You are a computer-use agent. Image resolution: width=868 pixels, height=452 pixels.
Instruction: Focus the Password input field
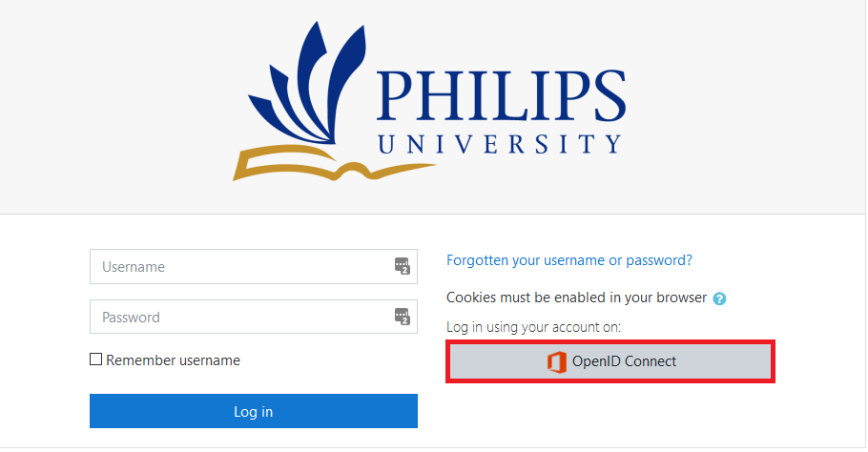pyautogui.click(x=254, y=317)
